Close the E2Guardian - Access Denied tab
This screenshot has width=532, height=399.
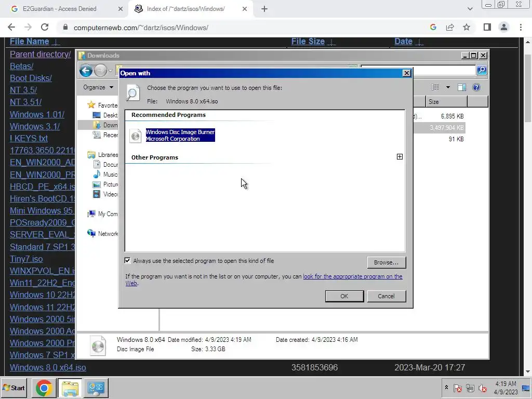(x=121, y=9)
